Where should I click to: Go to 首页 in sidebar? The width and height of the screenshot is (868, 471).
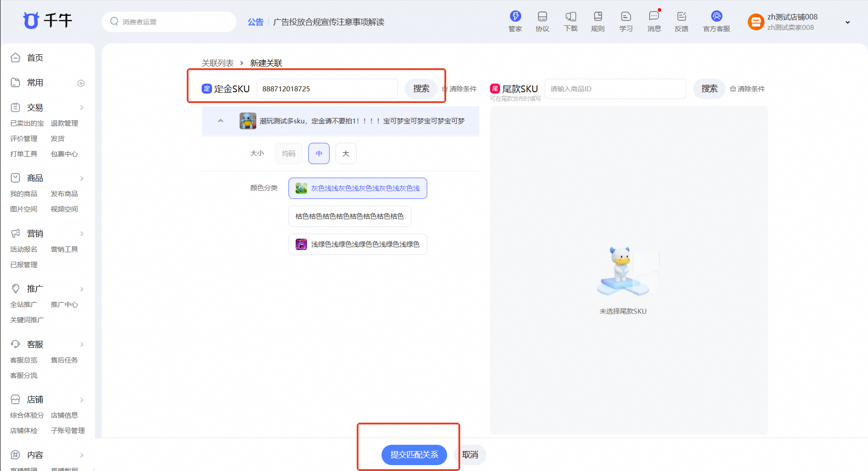35,58
